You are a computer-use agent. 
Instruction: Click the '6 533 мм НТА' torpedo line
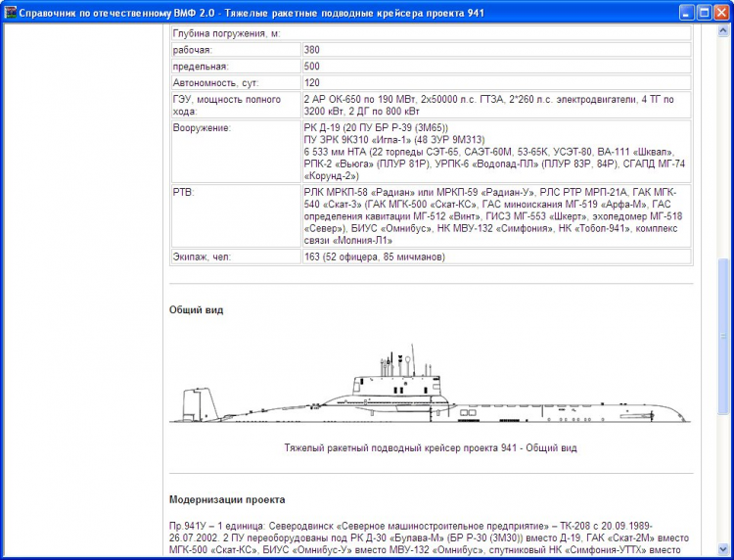point(489,152)
